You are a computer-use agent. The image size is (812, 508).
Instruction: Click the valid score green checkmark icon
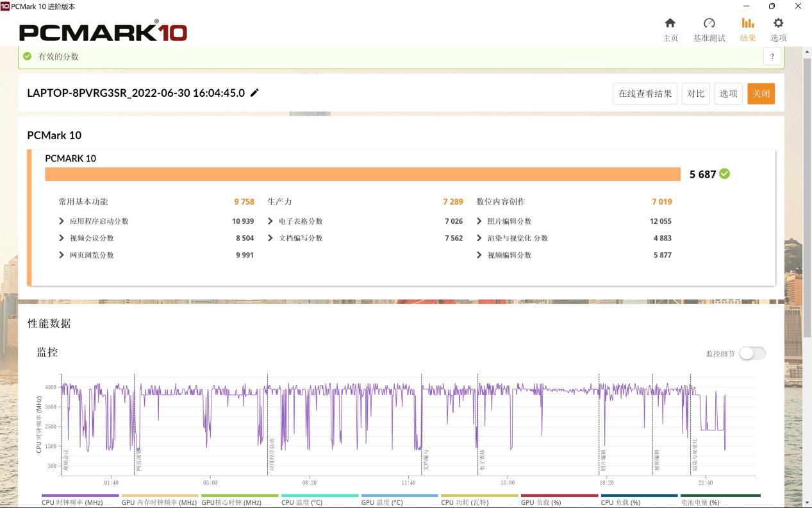(28, 56)
